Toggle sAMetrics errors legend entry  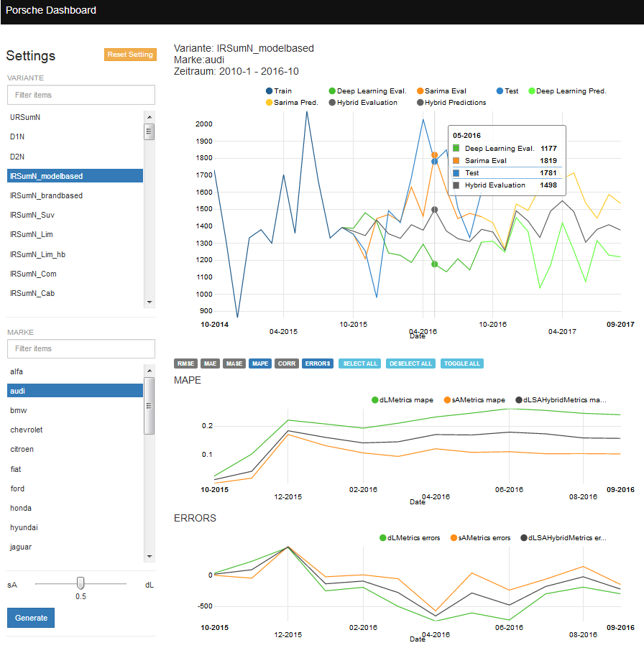pyautogui.click(x=480, y=537)
